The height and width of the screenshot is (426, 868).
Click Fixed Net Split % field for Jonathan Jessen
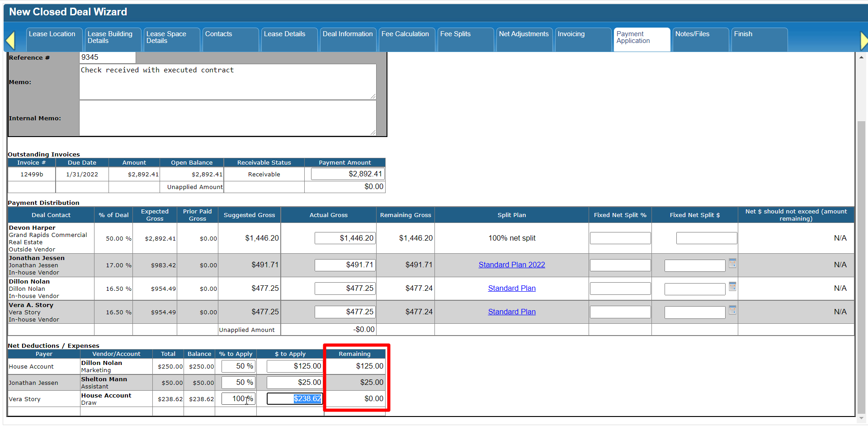click(620, 265)
